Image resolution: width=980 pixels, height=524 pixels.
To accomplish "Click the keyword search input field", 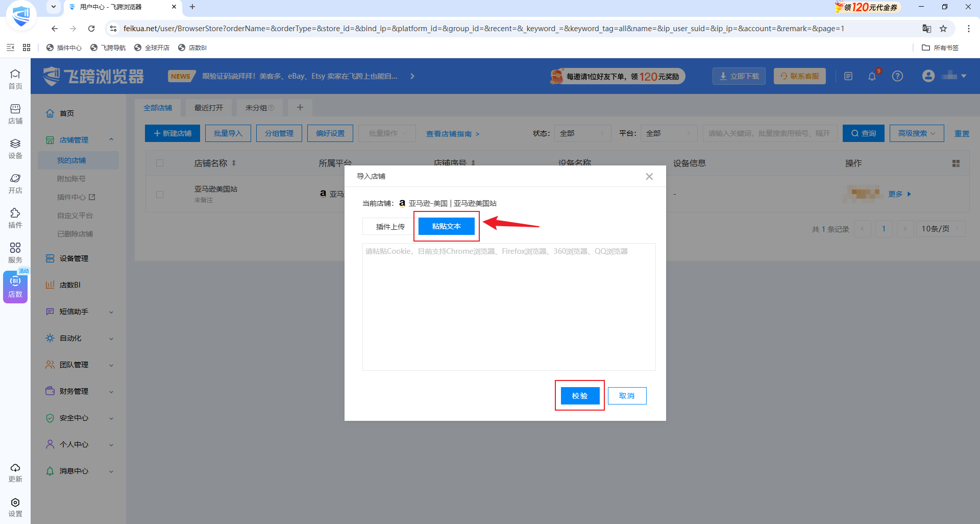I will click(770, 133).
